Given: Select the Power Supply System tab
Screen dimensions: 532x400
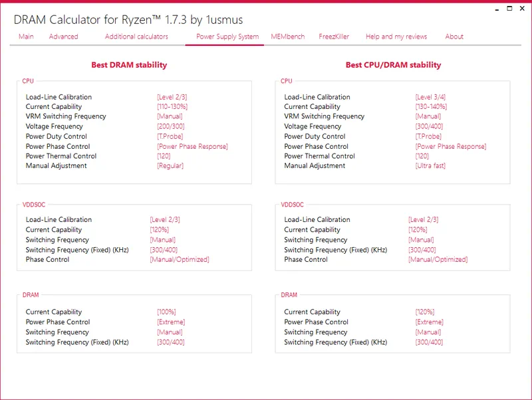Looking at the screenshot, I should pos(227,37).
